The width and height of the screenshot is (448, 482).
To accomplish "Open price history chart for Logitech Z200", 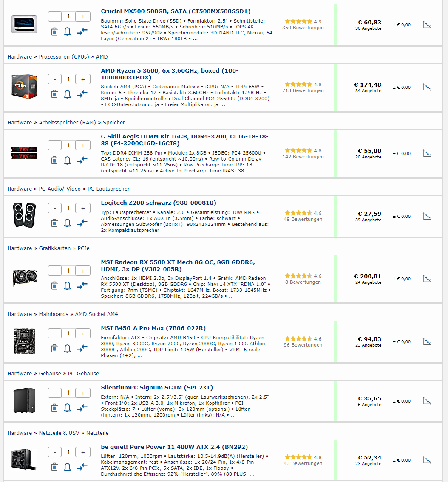I will pyautogui.click(x=427, y=217).
